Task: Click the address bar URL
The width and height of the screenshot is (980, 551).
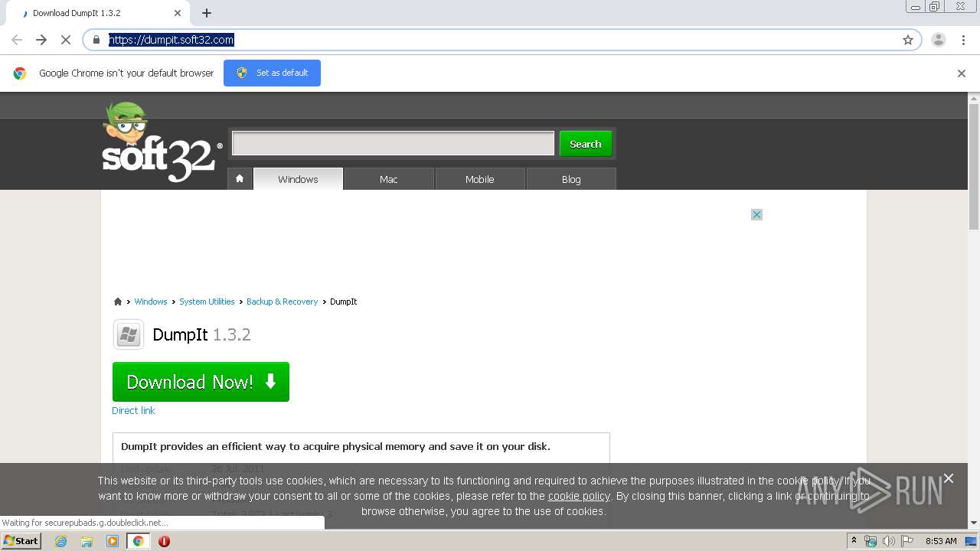Action: click(171, 40)
